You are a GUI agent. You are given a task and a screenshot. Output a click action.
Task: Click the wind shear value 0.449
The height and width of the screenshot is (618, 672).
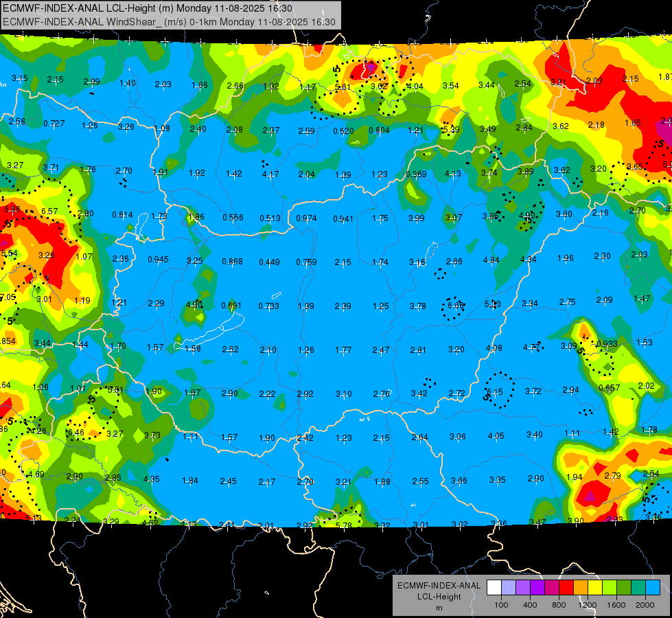[x=269, y=262]
